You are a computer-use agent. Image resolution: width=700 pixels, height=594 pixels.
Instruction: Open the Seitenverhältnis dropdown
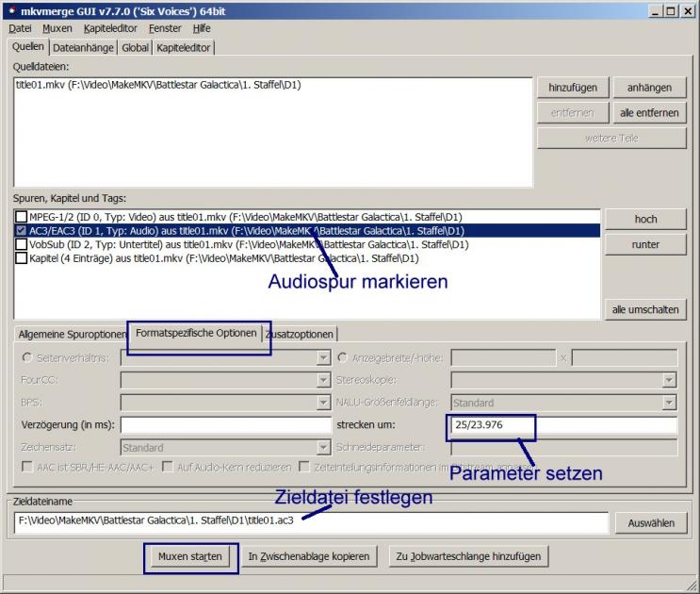tap(324, 357)
